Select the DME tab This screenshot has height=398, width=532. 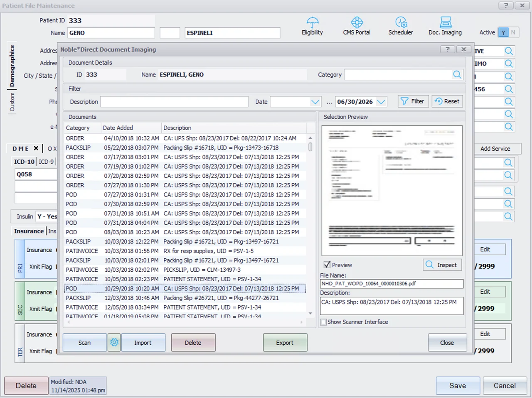(x=20, y=148)
